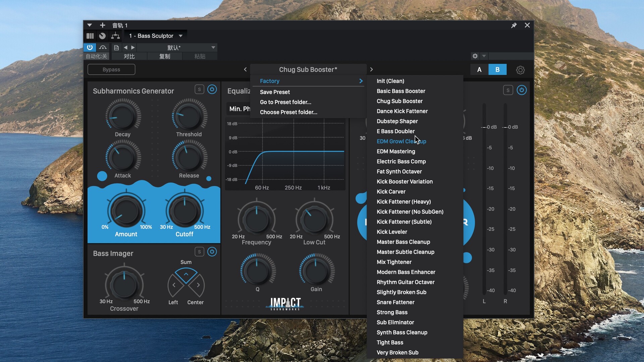
Task: Switch to state B
Action: point(497,70)
